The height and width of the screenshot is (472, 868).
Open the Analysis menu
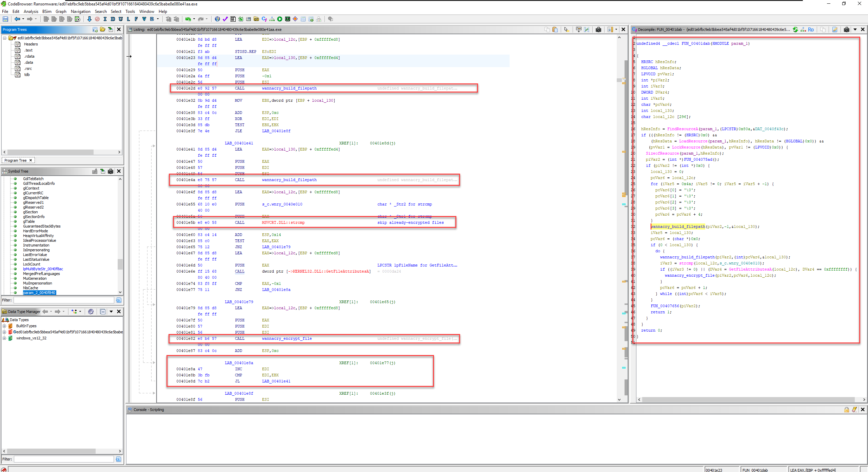31,11
